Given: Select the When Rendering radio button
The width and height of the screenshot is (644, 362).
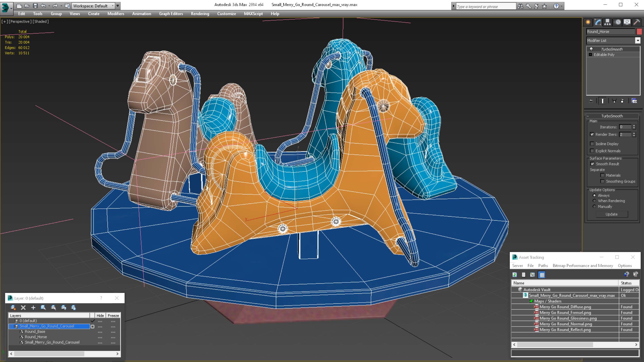Looking at the screenshot, I should click(594, 201).
